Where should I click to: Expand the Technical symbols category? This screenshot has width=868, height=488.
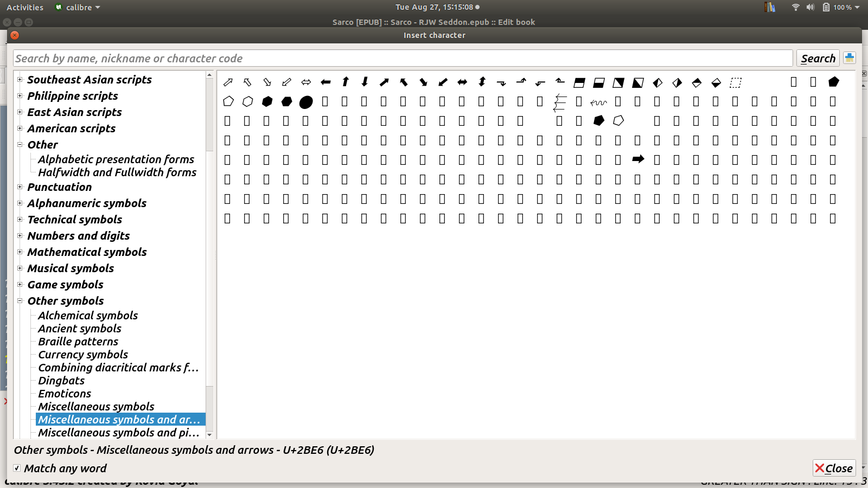click(x=20, y=219)
